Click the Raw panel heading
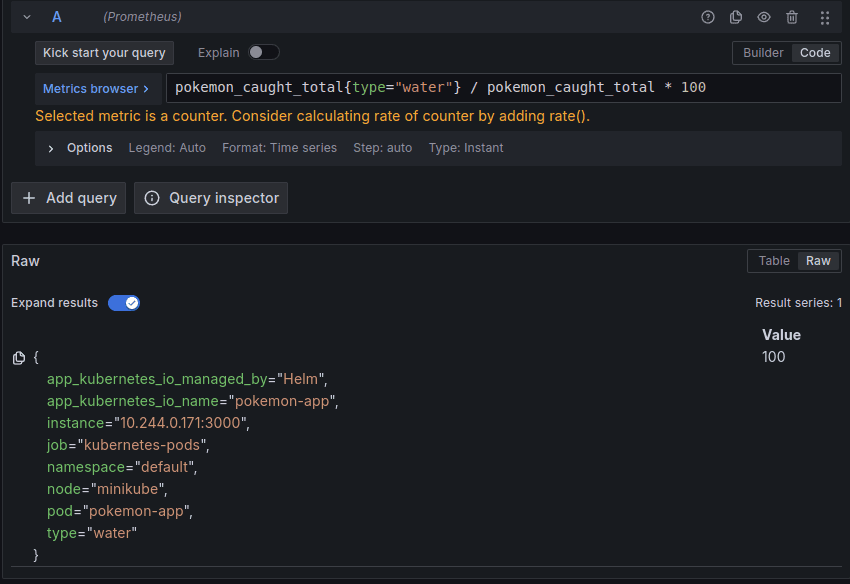This screenshot has width=850, height=584. [25, 261]
